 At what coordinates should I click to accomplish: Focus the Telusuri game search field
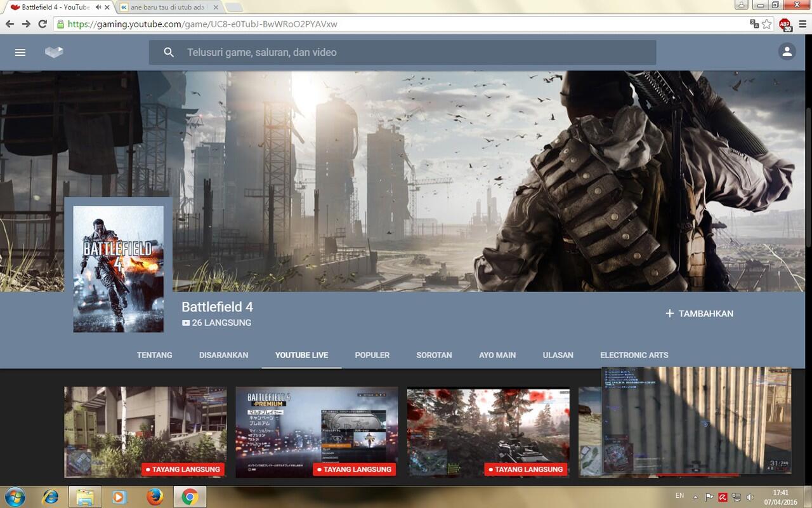403,53
